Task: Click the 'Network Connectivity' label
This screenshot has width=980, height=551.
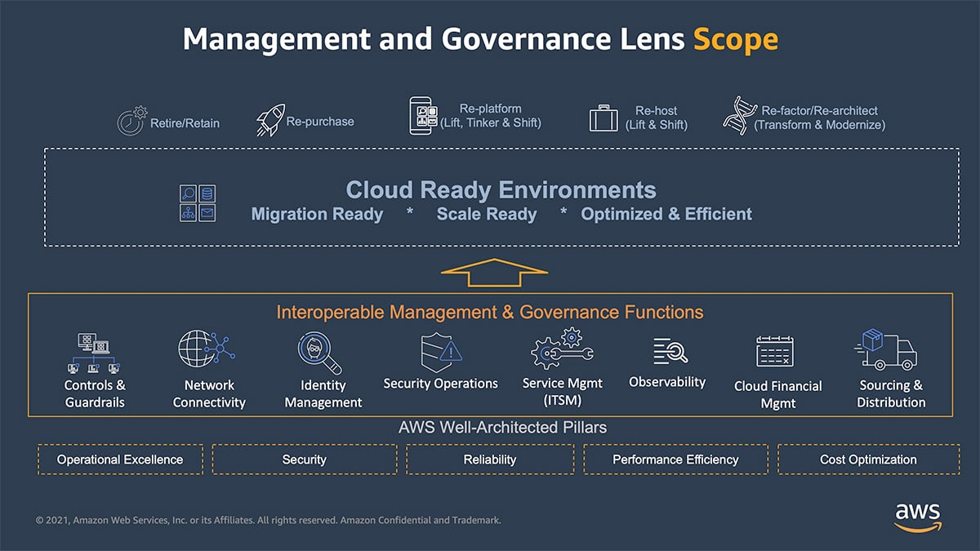Action: click(209, 393)
